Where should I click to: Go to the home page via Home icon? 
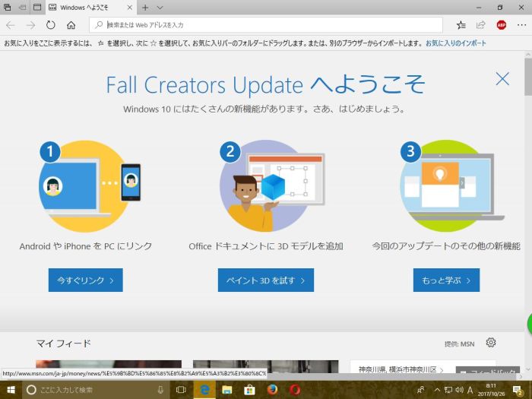[71, 25]
